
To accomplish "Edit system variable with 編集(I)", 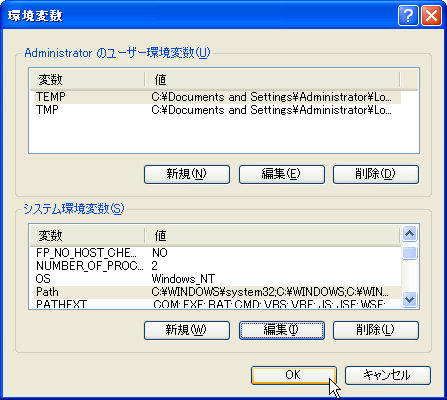I will click(x=282, y=330).
